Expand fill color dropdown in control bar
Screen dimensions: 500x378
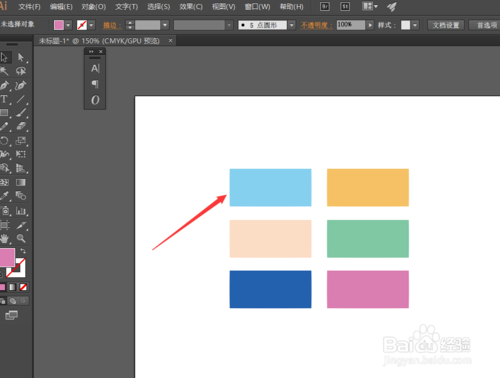click(x=68, y=25)
